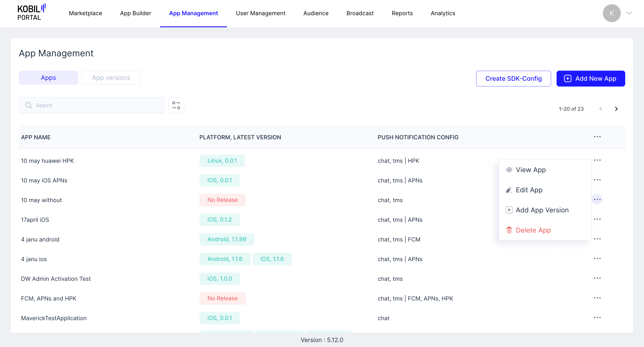This screenshot has height=347, width=644.
Task: Click Delete App in the menu
Action: (x=533, y=230)
